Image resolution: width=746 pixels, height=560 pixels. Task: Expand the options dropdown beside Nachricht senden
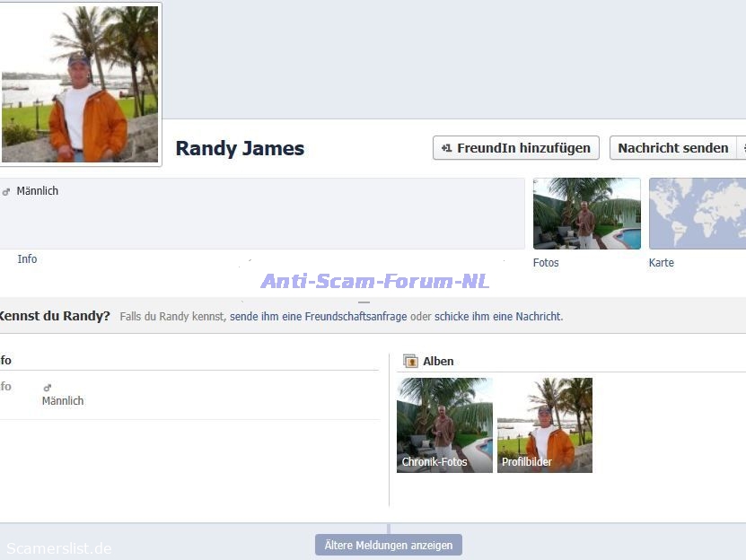(742, 148)
